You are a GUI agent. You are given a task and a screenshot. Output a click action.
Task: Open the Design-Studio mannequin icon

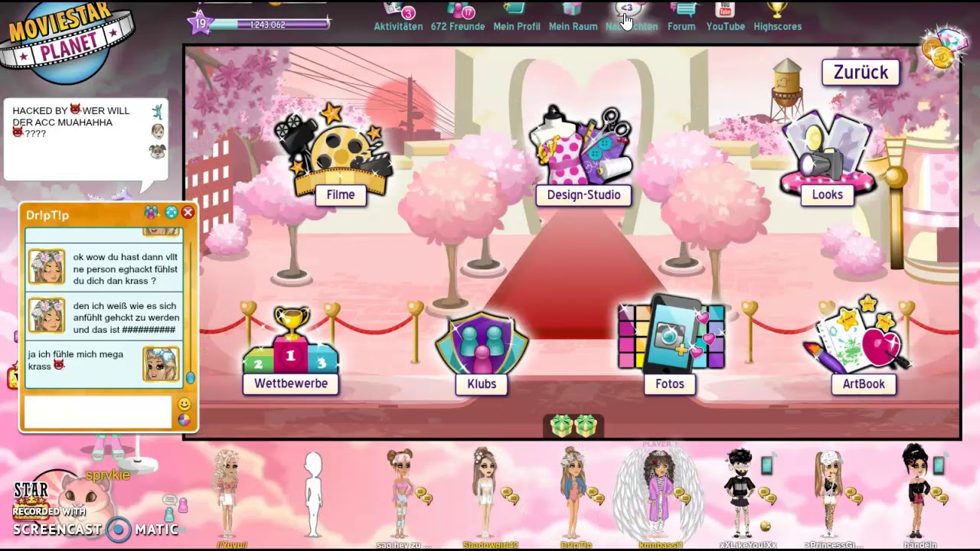(x=583, y=157)
